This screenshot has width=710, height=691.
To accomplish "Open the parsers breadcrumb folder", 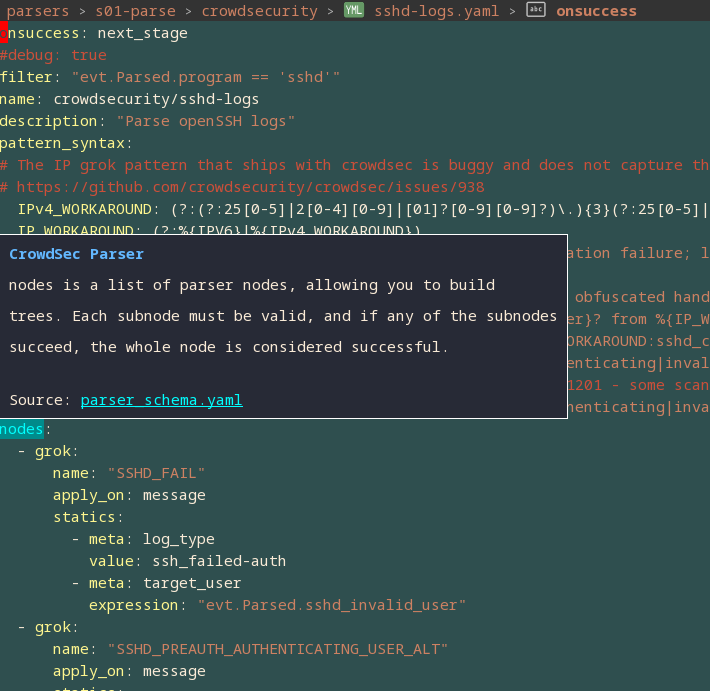I will [x=38, y=11].
